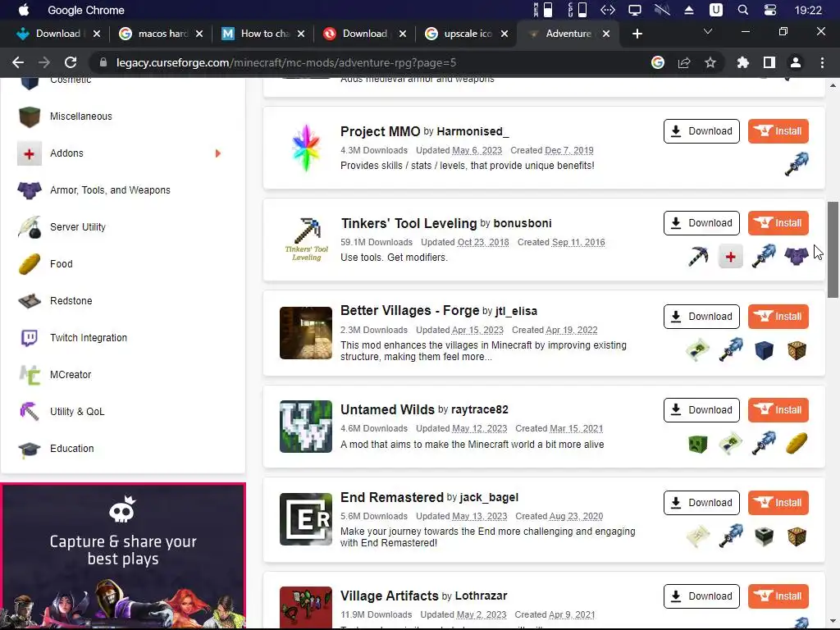Open Better Villages mod thumbnail
The height and width of the screenshot is (630, 840).
(x=306, y=333)
